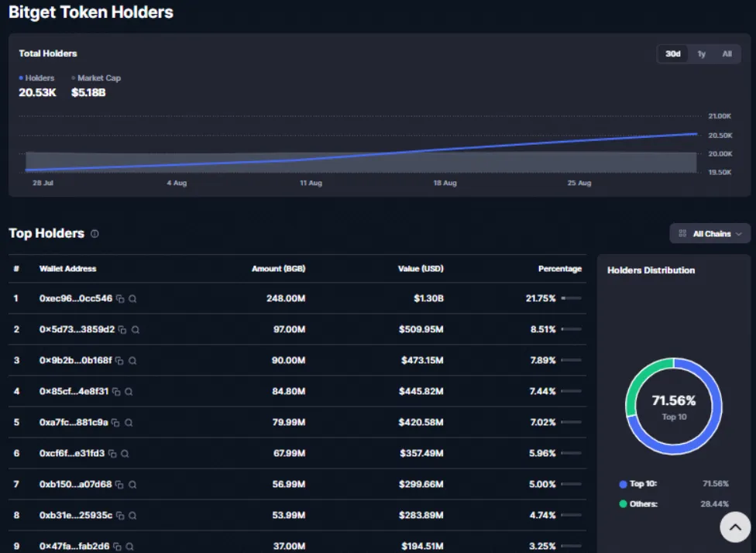This screenshot has width=756, height=553.
Task: Select the Percentage column header
Action: pos(560,269)
